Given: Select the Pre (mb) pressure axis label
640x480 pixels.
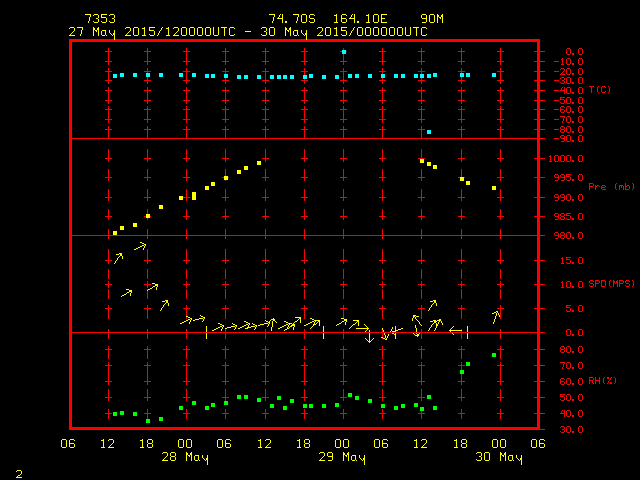Looking at the screenshot, I should pos(605,187).
